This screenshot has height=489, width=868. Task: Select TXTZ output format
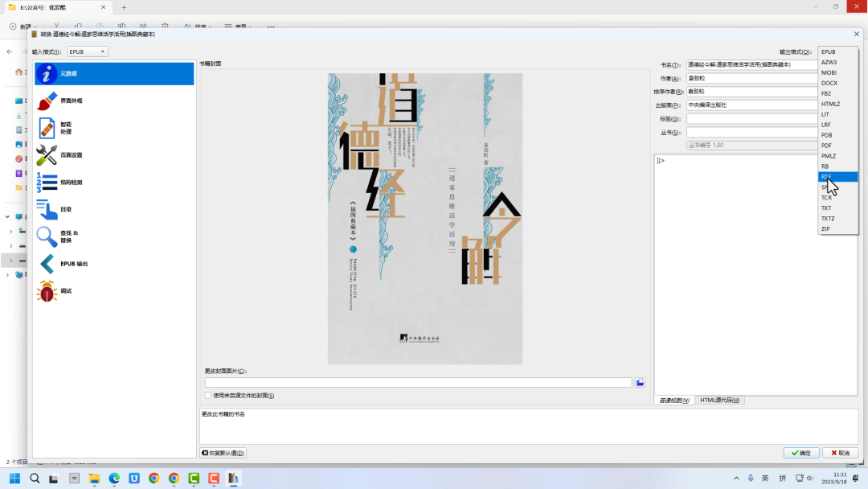pyautogui.click(x=837, y=219)
